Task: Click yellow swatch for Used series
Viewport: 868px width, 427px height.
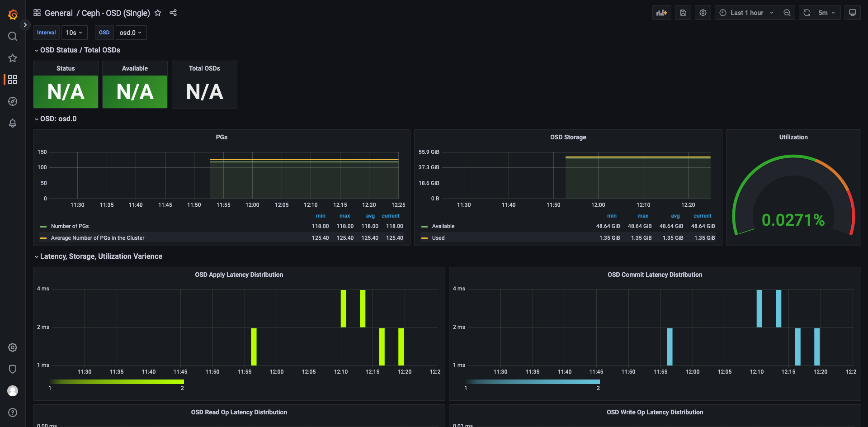Action: [425, 238]
